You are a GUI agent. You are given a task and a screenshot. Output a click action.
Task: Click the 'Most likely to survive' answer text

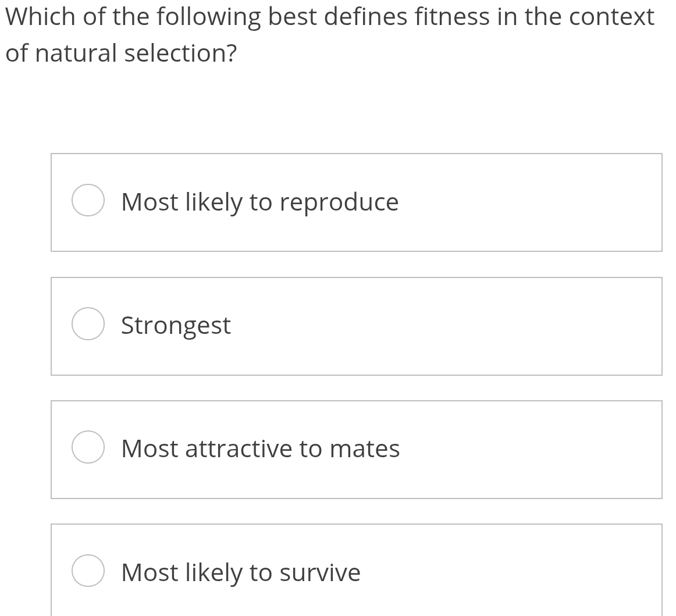coord(240,572)
